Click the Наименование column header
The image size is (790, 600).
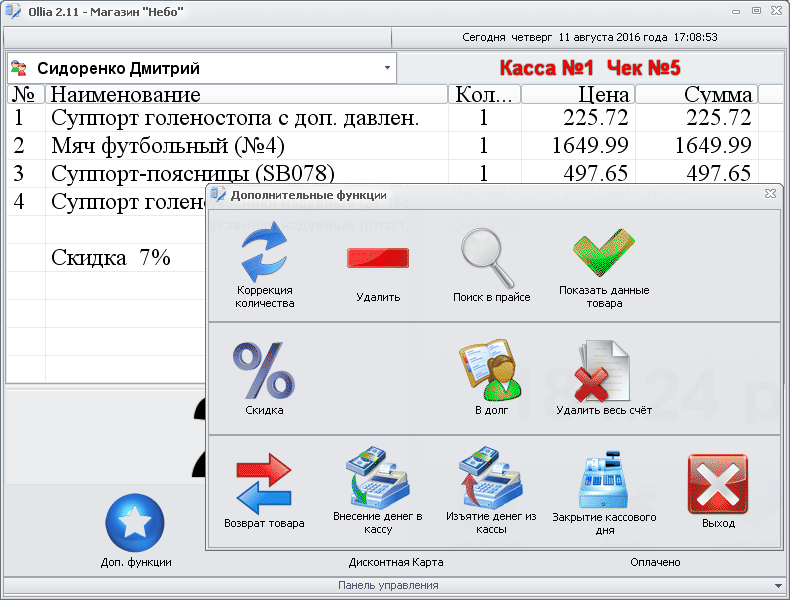pos(246,94)
